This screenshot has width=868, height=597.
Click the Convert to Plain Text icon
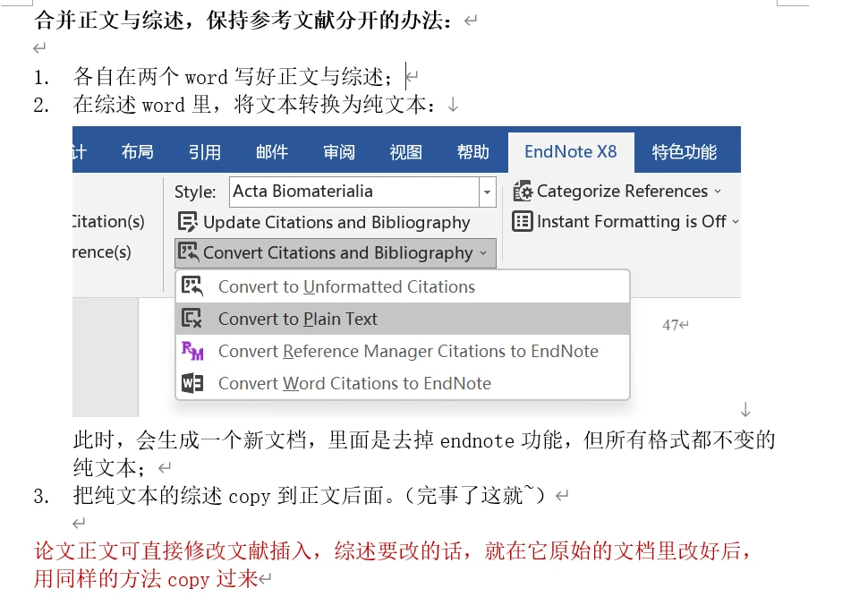click(192, 319)
